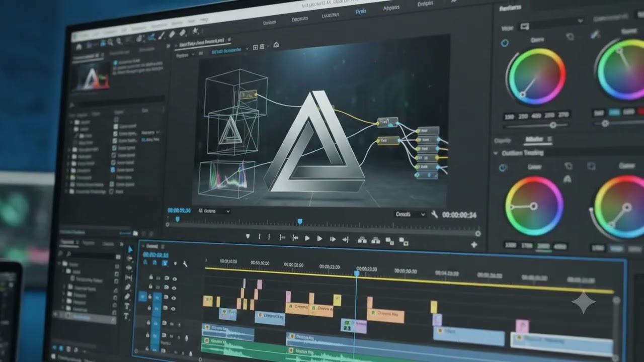Toggle the circle bypass above upper-left color wheel
The image size is (644, 362).
tap(505, 43)
